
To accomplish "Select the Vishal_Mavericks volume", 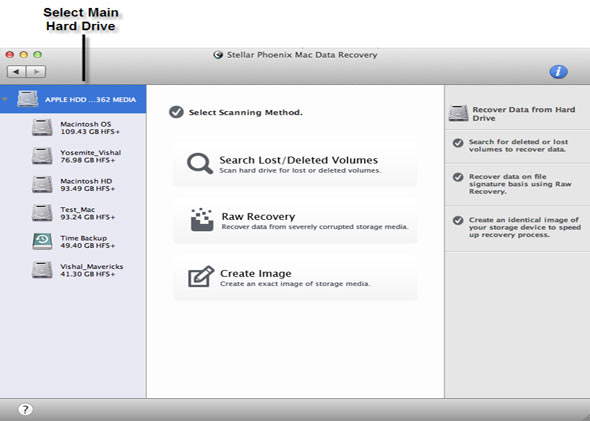I will click(73, 270).
